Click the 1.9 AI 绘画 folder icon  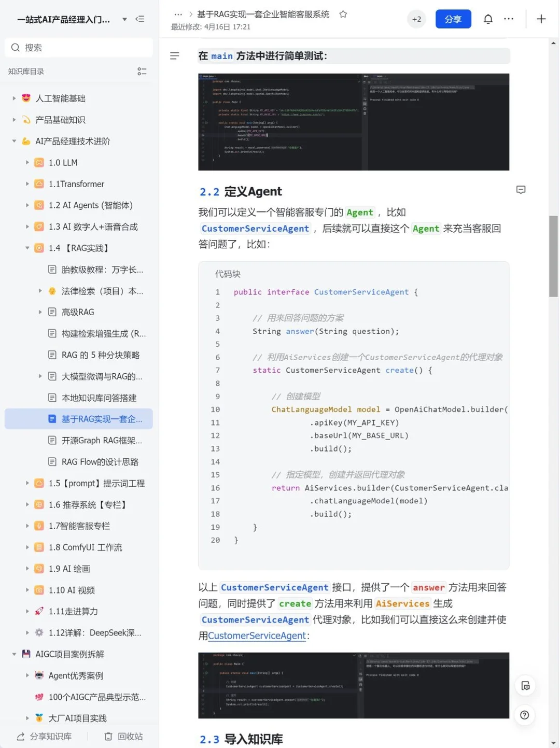[39, 569]
